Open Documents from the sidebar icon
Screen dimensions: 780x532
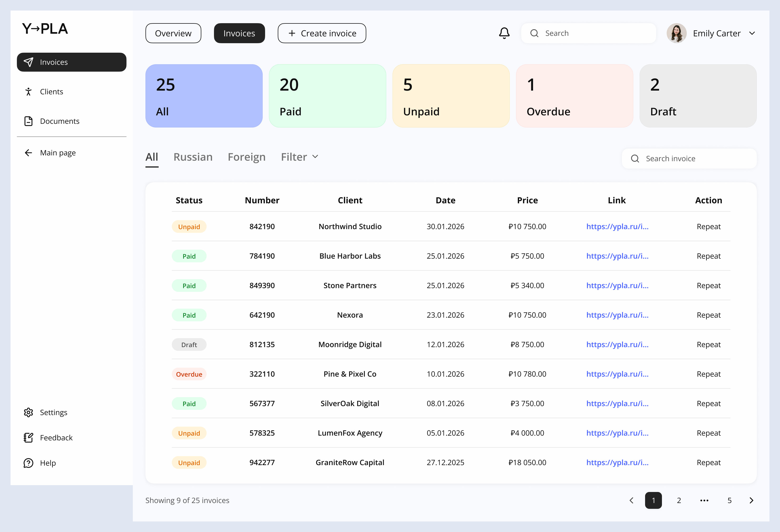[29, 121]
